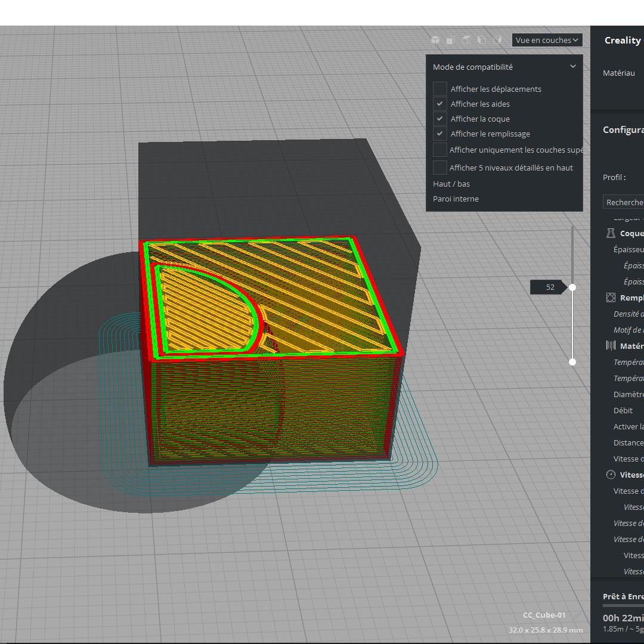Click the 'Haut / bas' legend entry
Image resolution: width=644 pixels, height=644 pixels.
coord(451,184)
